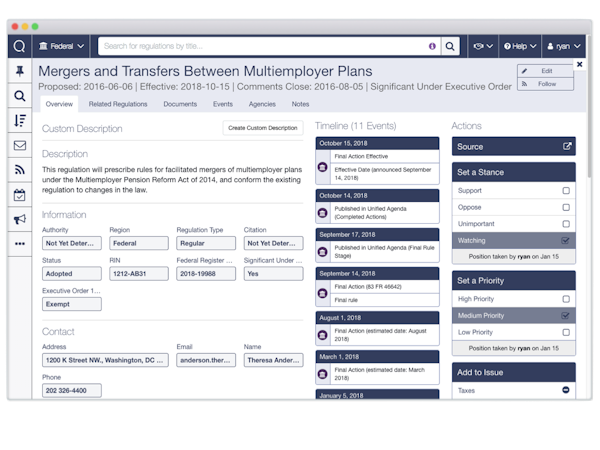The image size is (600, 450).
Task: Switch to the Overview tab
Action: pyautogui.click(x=59, y=104)
